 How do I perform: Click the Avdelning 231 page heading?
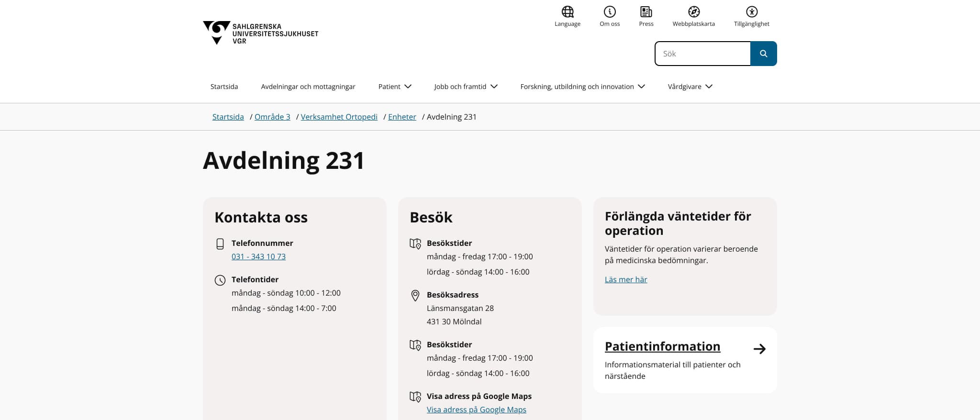284,160
